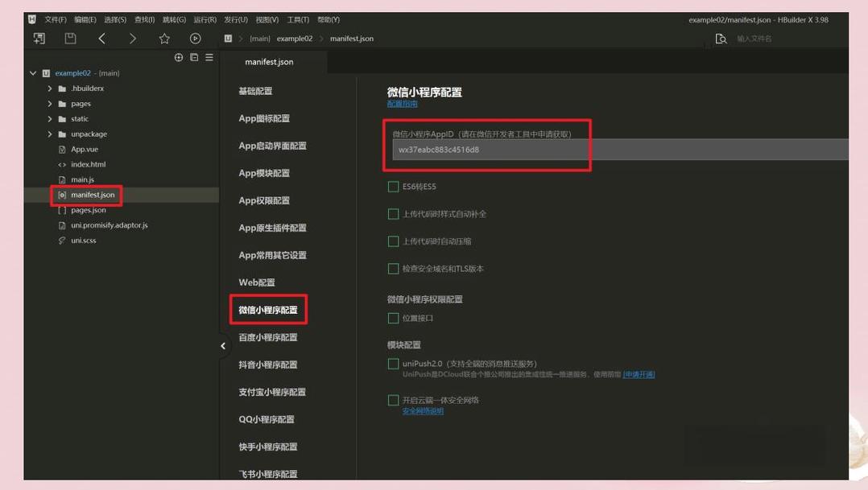Viewport: 868px width, 490px height.
Task: Open the 编辑(E) menu
Action: pyautogui.click(x=85, y=20)
